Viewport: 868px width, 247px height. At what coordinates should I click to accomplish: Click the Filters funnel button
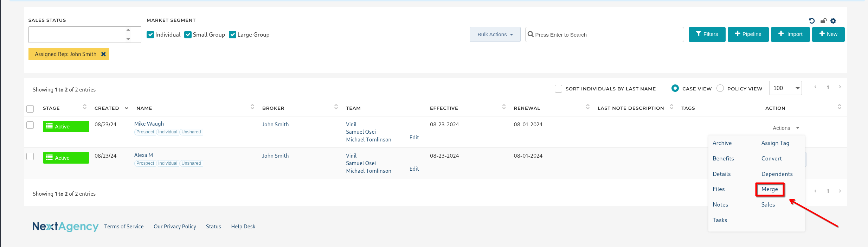click(x=707, y=34)
